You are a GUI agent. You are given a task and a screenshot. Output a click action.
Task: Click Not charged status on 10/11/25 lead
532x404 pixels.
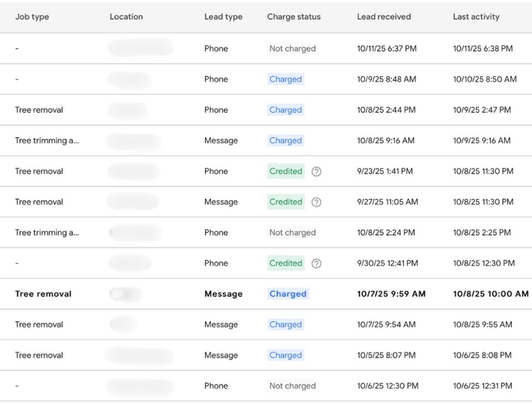(x=292, y=49)
